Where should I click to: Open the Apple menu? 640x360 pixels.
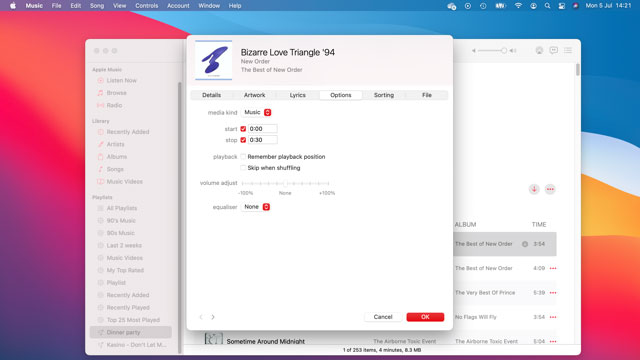coord(13,6)
